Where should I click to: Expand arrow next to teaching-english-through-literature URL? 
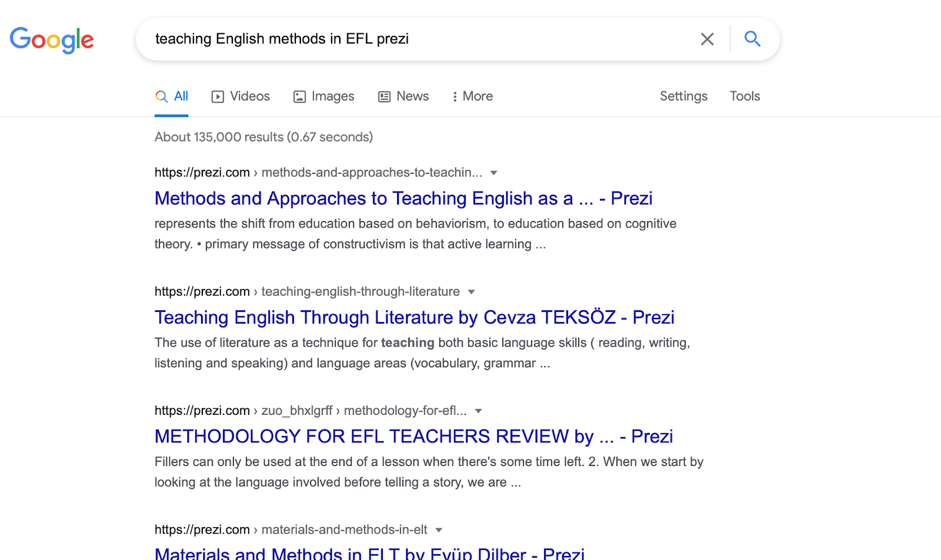click(471, 292)
